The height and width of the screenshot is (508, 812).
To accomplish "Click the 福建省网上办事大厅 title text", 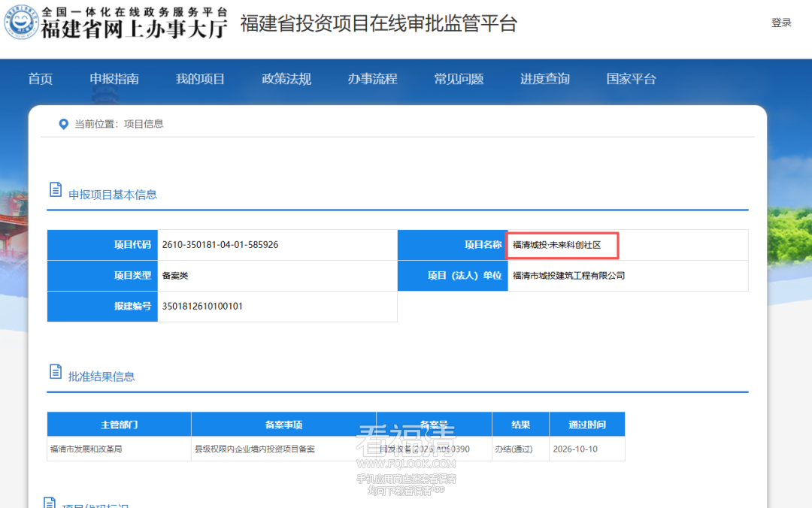I will pyautogui.click(x=134, y=29).
